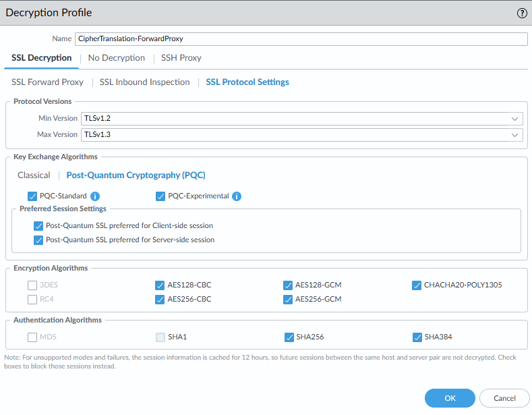Switch to the No Decryption tab
Image resolution: width=532 pixels, height=415 pixels.
(116, 58)
